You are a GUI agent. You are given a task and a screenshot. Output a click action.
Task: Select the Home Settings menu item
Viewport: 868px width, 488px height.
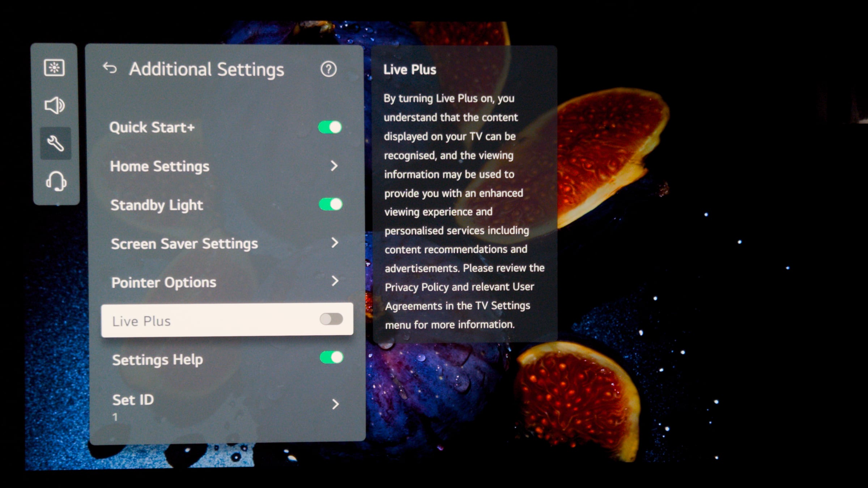[x=159, y=167]
